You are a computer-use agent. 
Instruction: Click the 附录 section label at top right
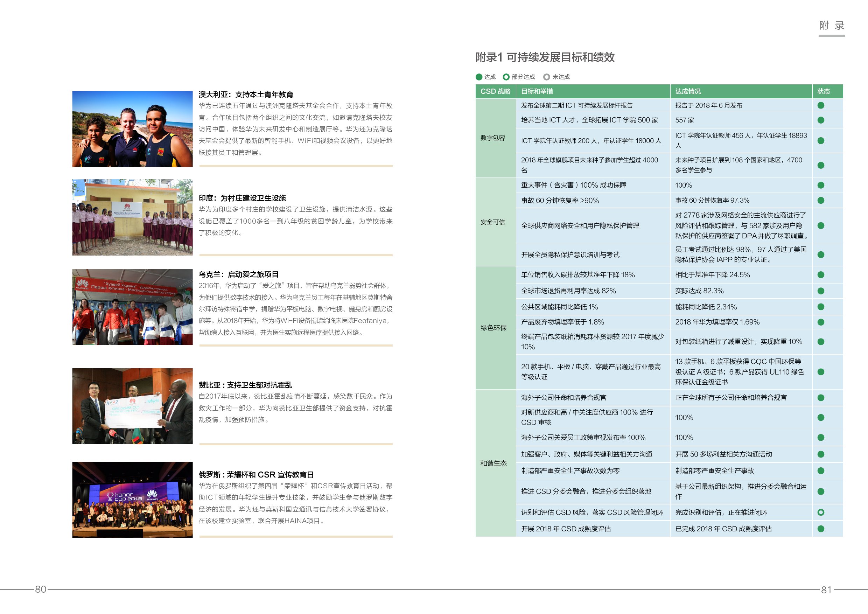(x=831, y=25)
